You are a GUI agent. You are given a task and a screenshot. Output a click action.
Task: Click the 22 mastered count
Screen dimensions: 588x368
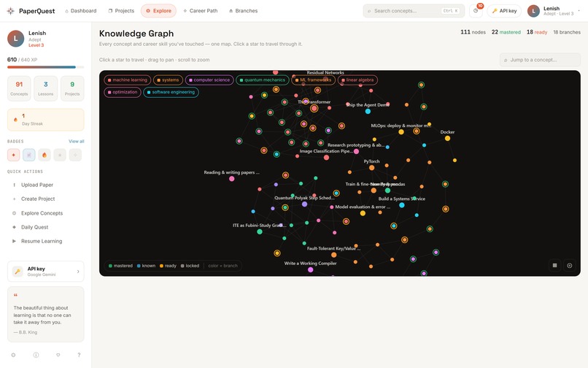coord(506,32)
